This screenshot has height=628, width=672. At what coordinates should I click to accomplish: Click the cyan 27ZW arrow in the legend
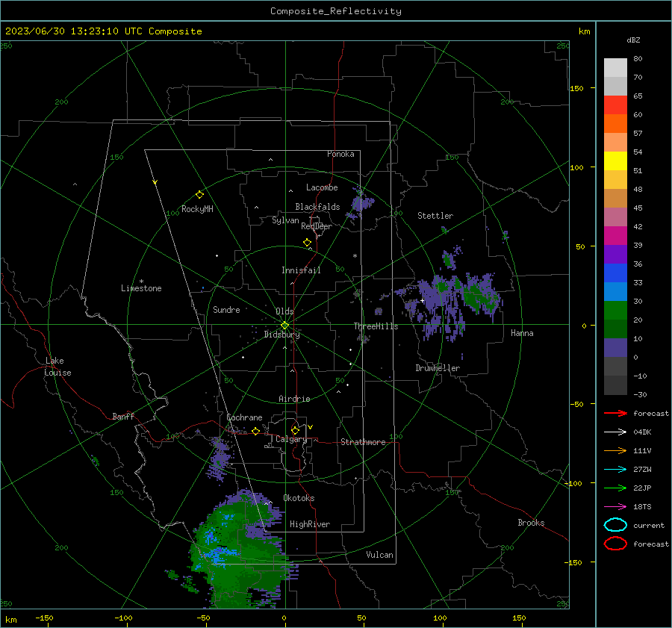[x=615, y=470]
